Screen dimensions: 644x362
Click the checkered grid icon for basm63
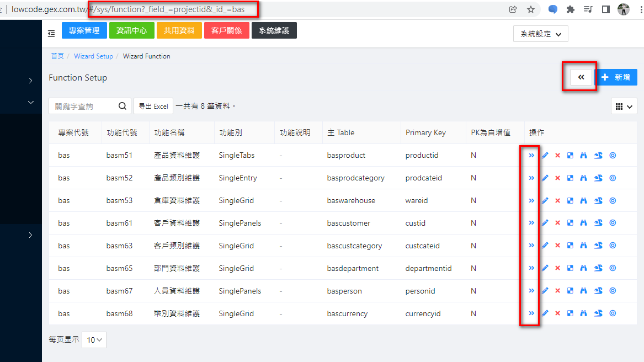570,246
